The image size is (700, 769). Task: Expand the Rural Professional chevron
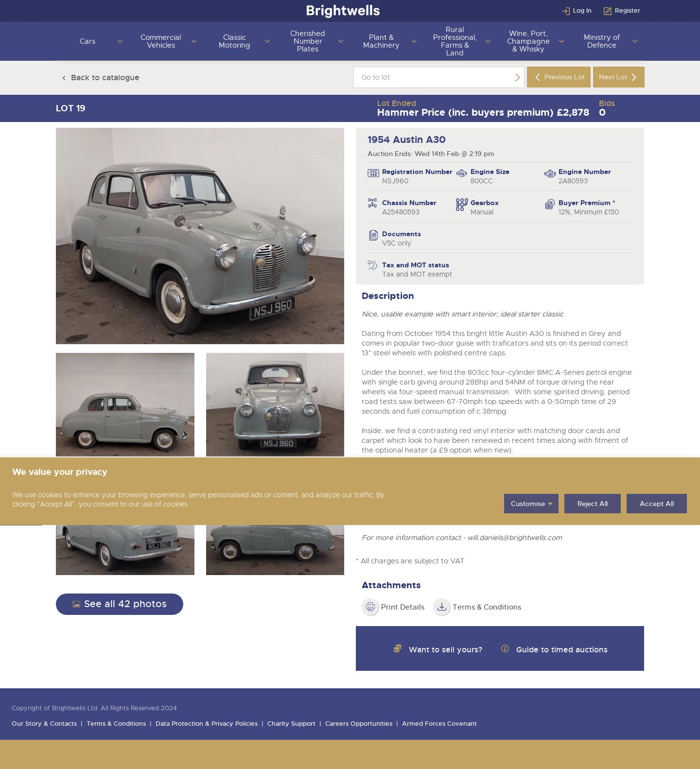click(488, 41)
